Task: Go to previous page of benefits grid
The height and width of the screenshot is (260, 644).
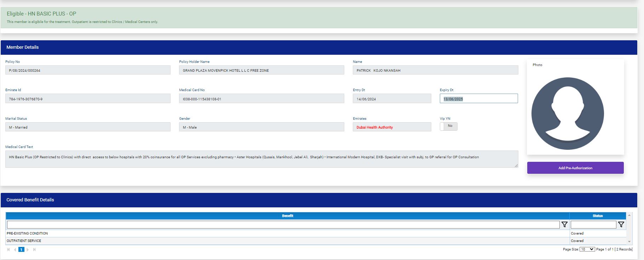Action: pos(15,250)
